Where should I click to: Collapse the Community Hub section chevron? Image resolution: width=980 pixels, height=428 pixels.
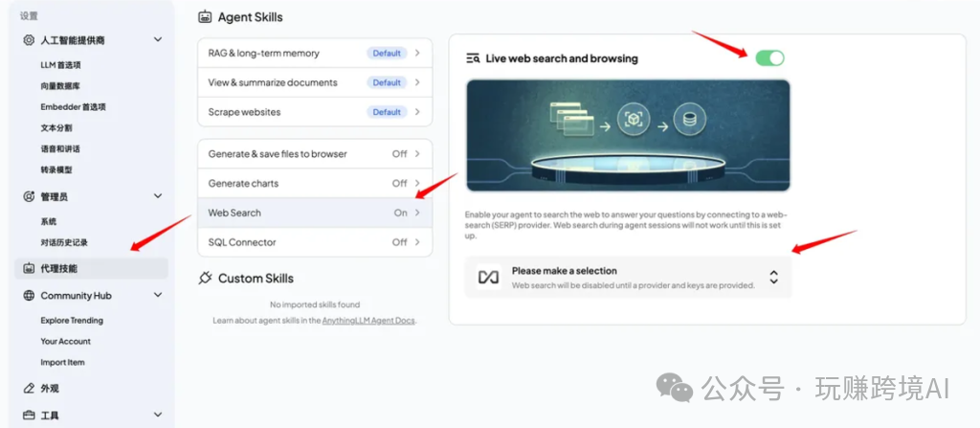158,295
